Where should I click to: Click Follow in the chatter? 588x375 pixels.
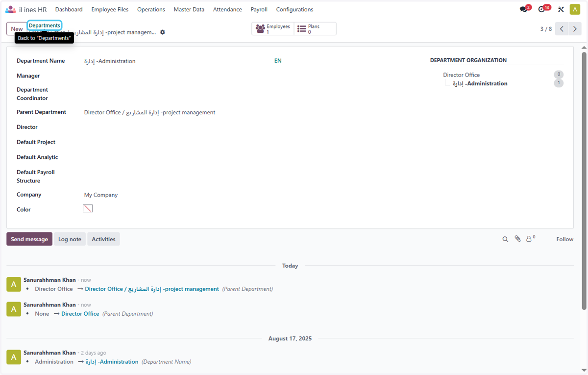pyautogui.click(x=564, y=239)
